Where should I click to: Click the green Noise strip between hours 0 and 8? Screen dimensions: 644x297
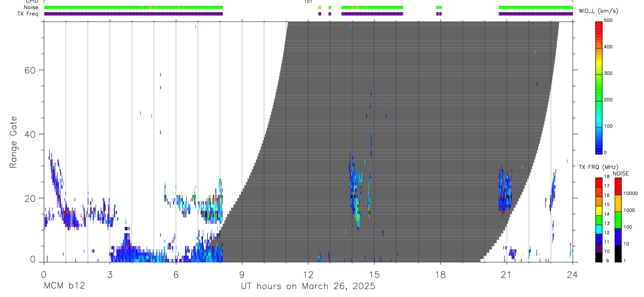134,7
